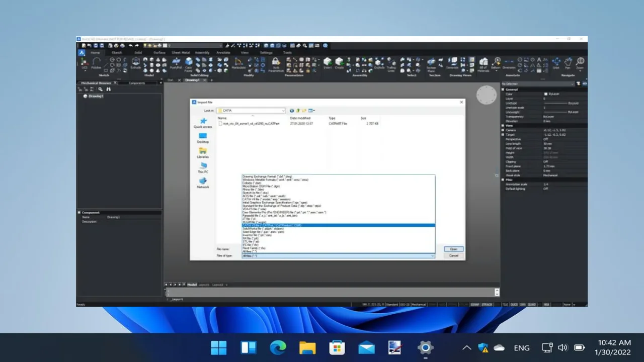Open Libraries location in Import dialog
The image size is (644, 362).
pyautogui.click(x=203, y=153)
